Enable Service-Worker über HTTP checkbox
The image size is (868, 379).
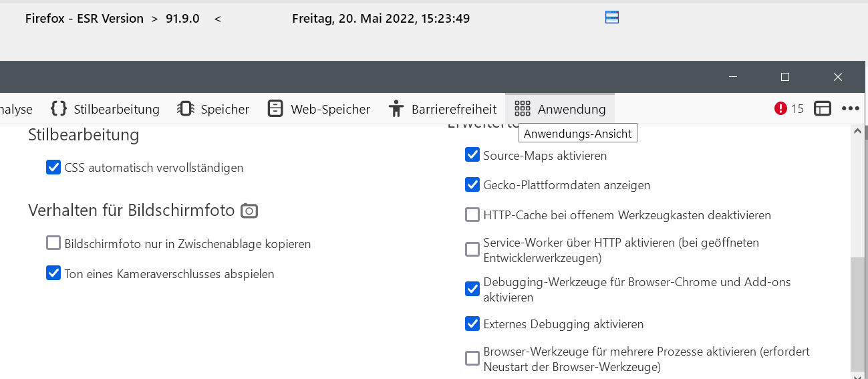click(x=472, y=249)
